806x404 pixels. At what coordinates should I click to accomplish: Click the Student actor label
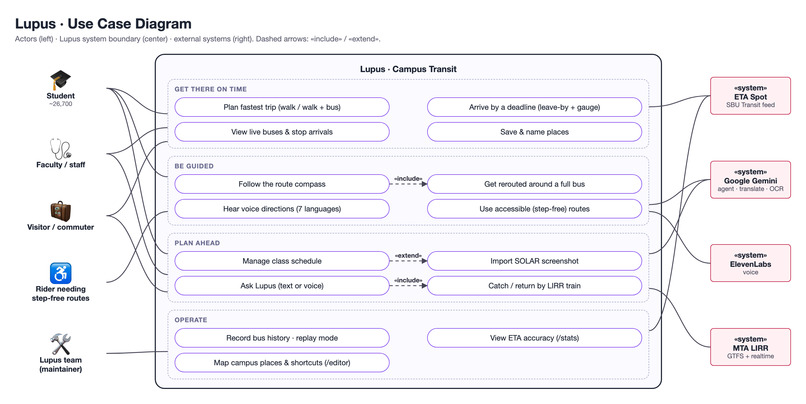point(61,96)
